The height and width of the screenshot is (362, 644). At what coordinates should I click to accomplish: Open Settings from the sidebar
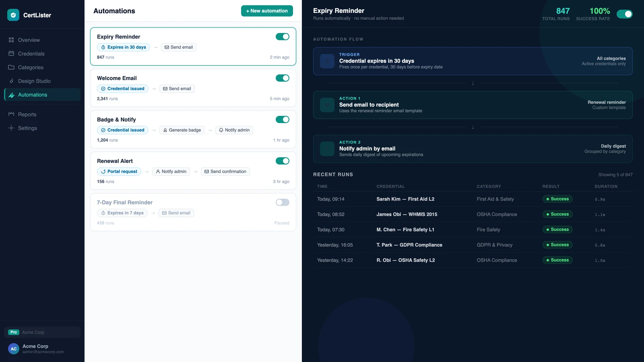[42, 128]
